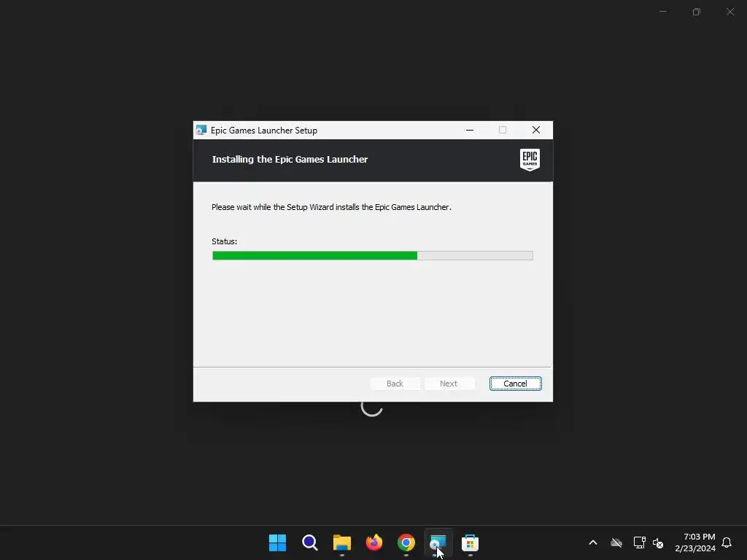Open File Explorer from the taskbar
747x560 pixels.
[341, 542]
